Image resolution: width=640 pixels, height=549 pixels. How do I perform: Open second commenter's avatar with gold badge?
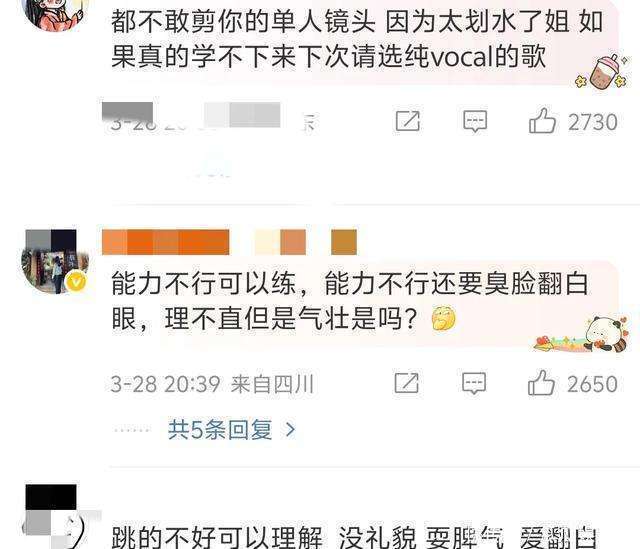click(55, 261)
